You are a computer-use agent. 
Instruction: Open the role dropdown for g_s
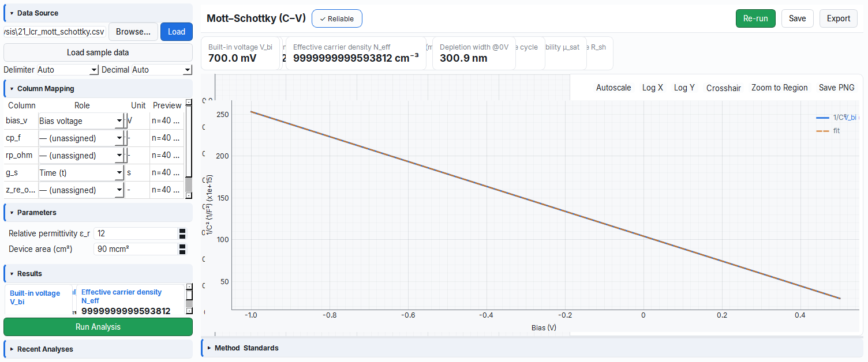click(81, 173)
